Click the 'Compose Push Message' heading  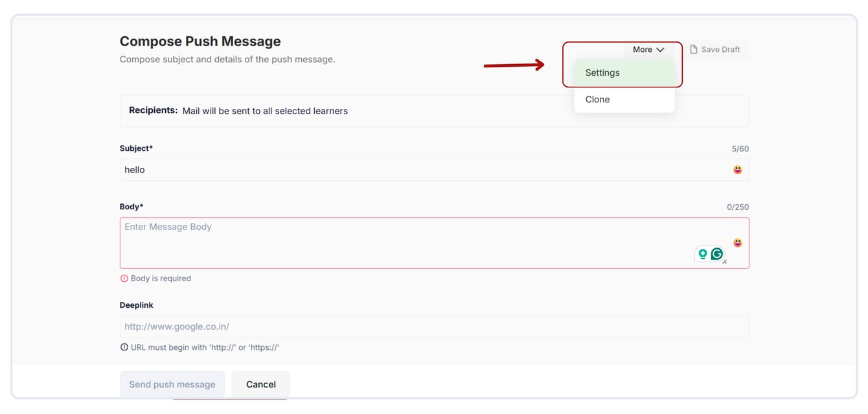click(200, 41)
